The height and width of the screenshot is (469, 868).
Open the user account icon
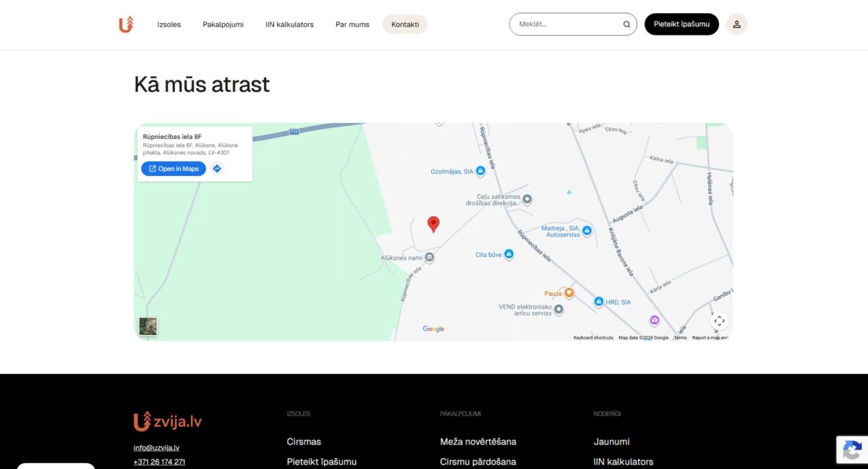click(736, 25)
